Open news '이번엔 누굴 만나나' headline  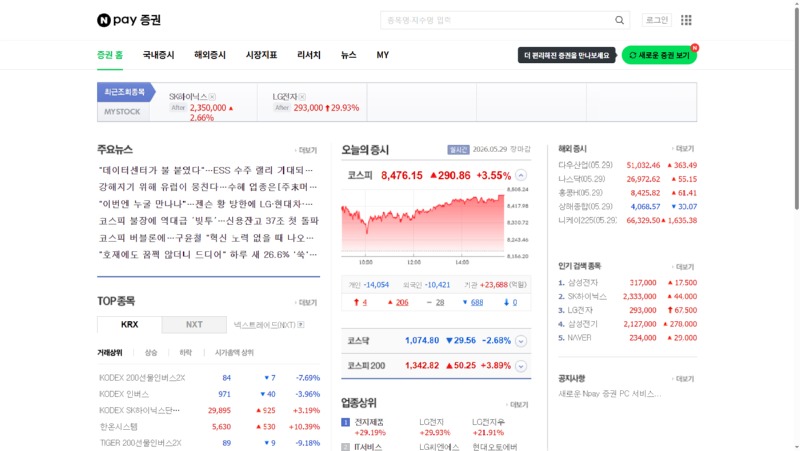coord(206,204)
